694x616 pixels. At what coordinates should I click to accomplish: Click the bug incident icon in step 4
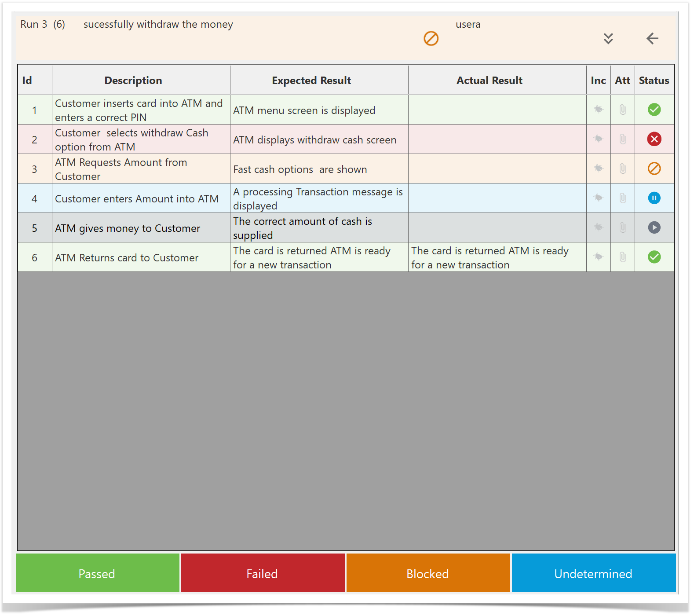[598, 198]
